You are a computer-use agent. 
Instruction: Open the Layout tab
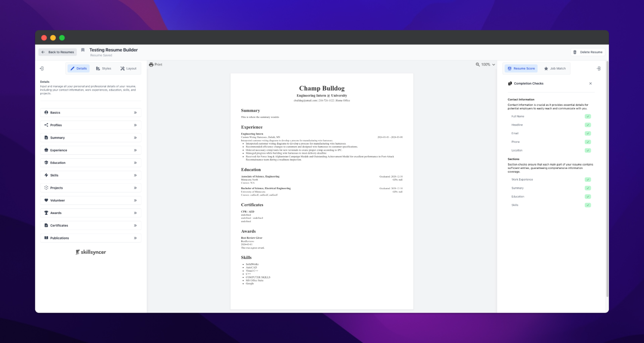point(128,69)
